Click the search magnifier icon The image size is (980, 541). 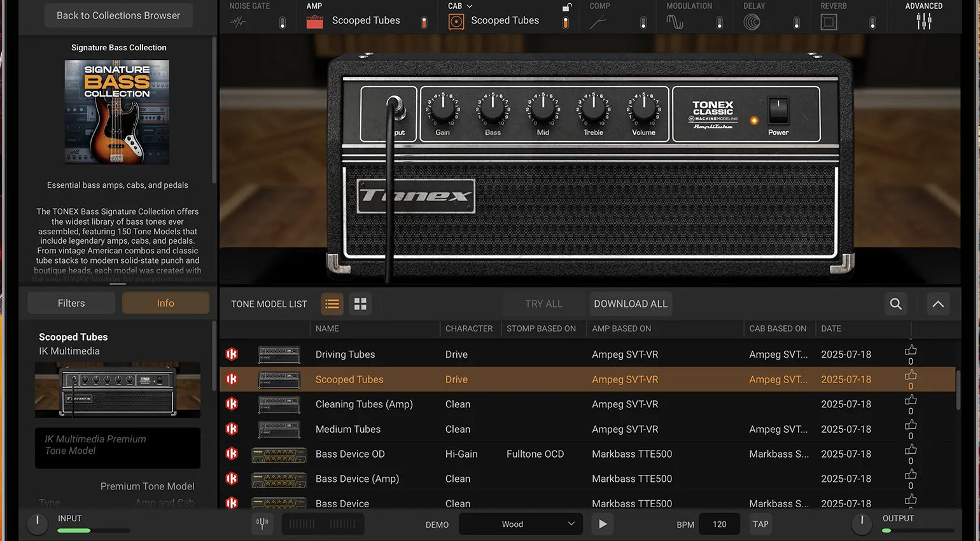(895, 304)
